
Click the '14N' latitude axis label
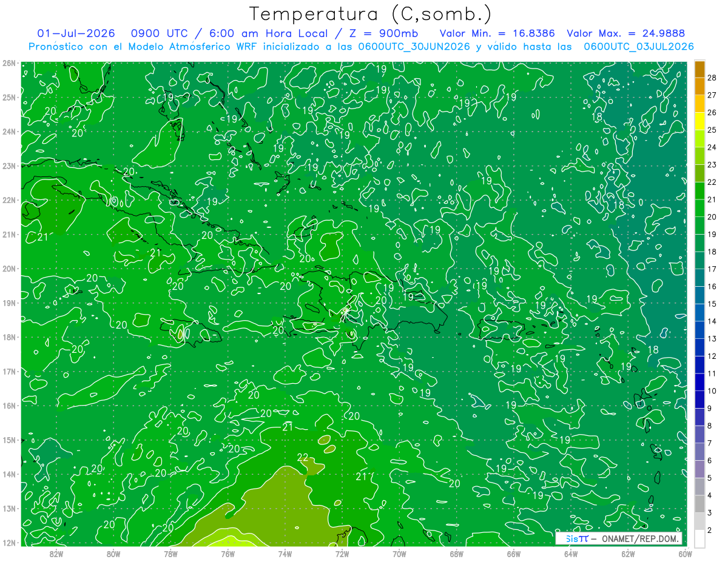10,474
